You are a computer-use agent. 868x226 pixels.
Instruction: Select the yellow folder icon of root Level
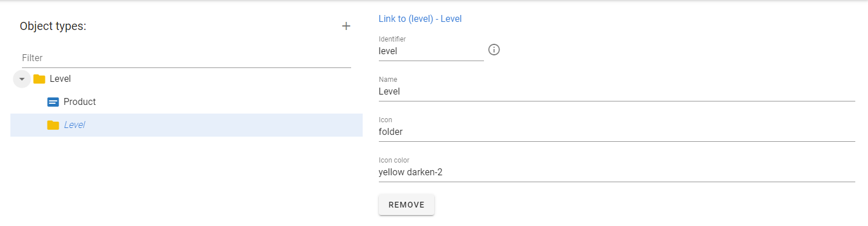[x=39, y=79]
